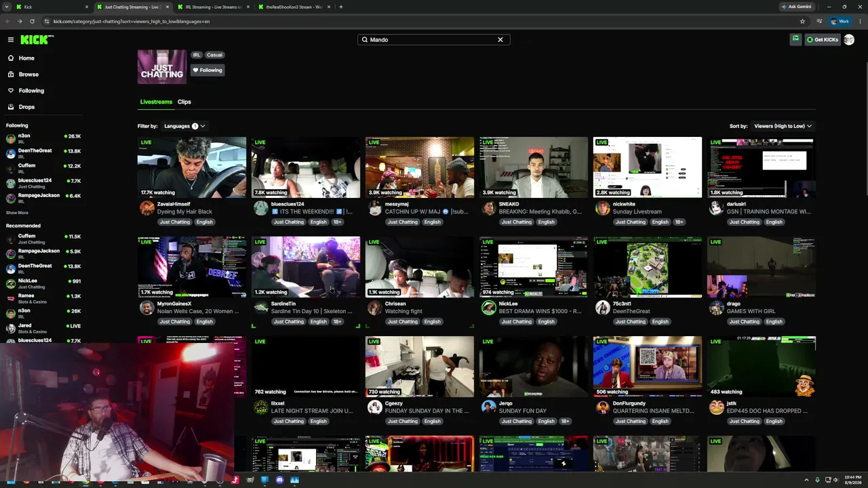Click drago channel avatar
868x488 pixels.
(x=717, y=308)
